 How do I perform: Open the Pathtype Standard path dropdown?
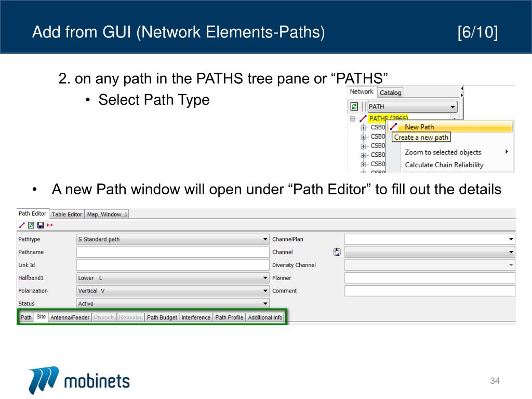[x=172, y=239]
